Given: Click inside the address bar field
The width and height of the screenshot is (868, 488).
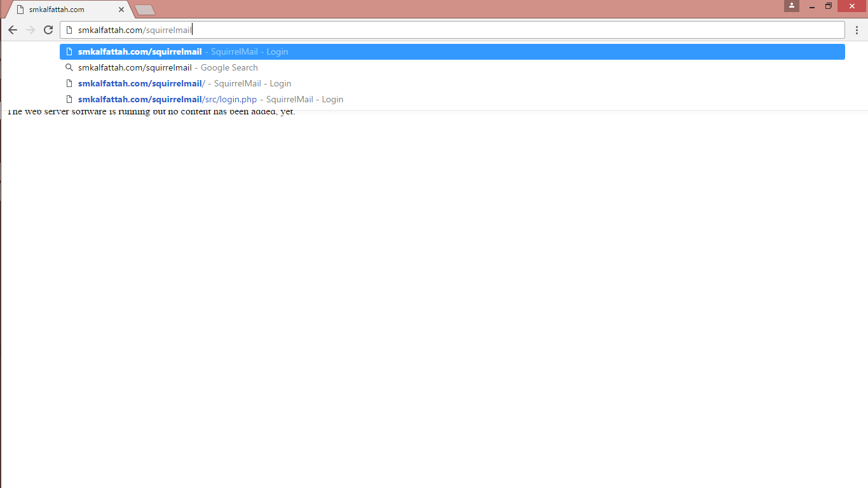Looking at the screenshot, I should coord(452,30).
